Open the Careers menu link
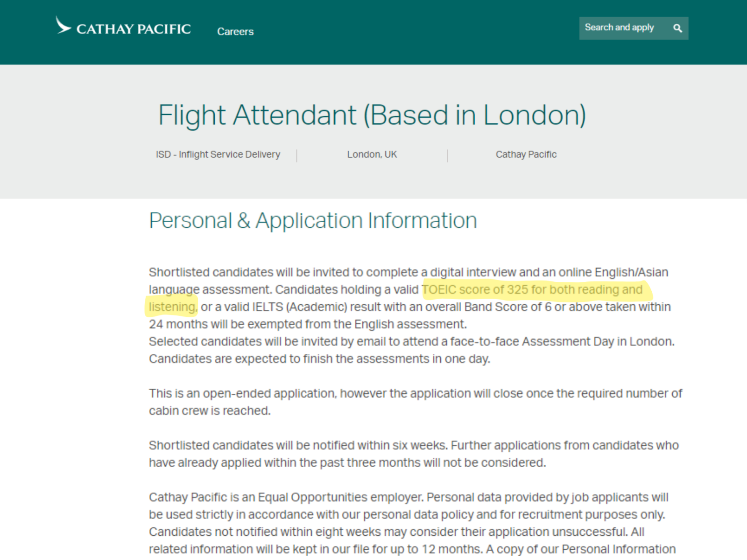 tap(235, 32)
